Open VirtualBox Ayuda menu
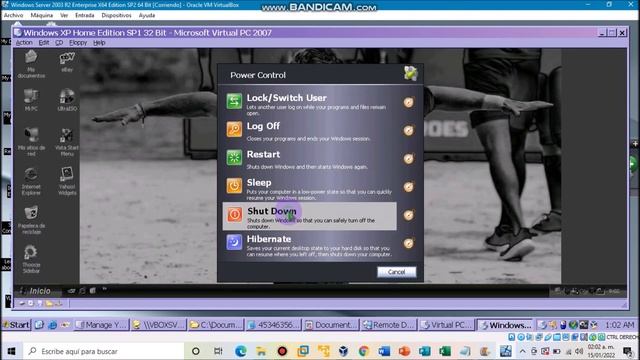This screenshot has height=360, width=640. (x=147, y=15)
